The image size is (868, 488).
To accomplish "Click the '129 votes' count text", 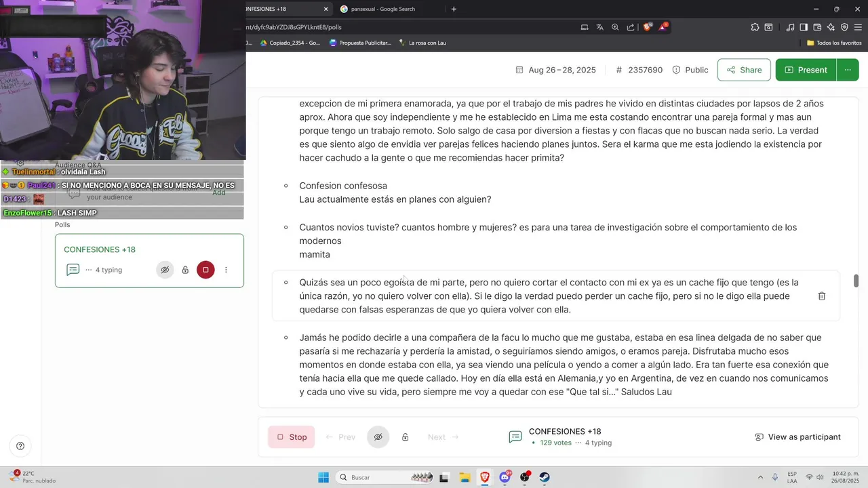I will 556,443.
